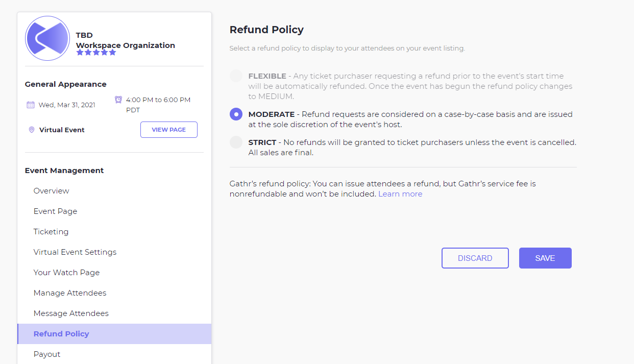Select the MODERATE refund policy radio
This screenshot has height=364, width=634.
tap(236, 114)
